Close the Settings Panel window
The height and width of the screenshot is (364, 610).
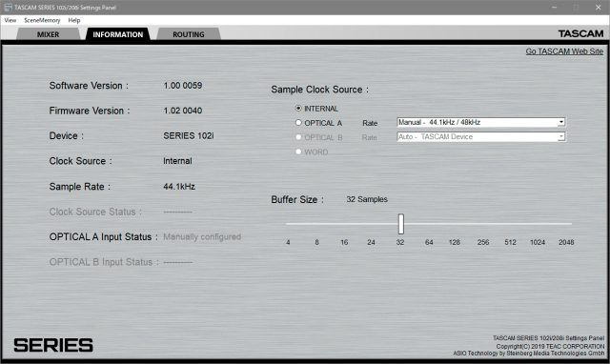598,8
